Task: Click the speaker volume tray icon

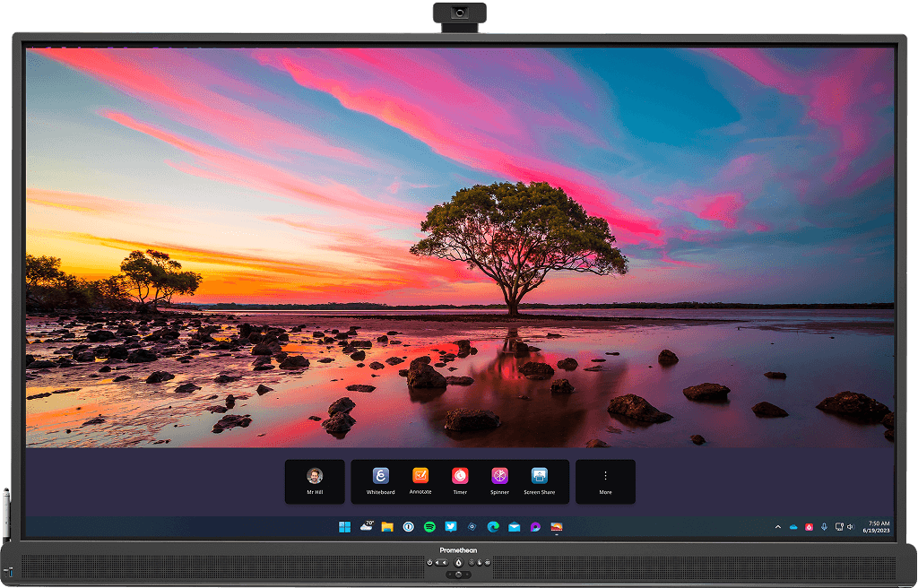Action: (850, 527)
